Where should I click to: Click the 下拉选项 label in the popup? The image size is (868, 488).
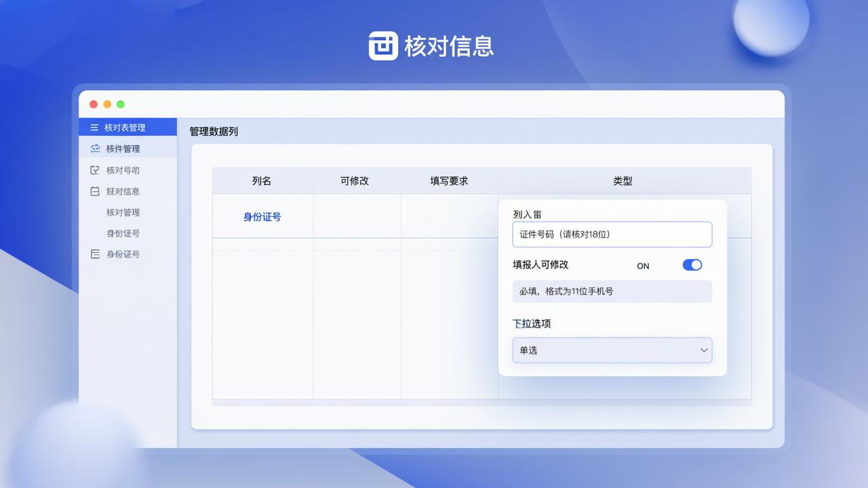(x=532, y=324)
